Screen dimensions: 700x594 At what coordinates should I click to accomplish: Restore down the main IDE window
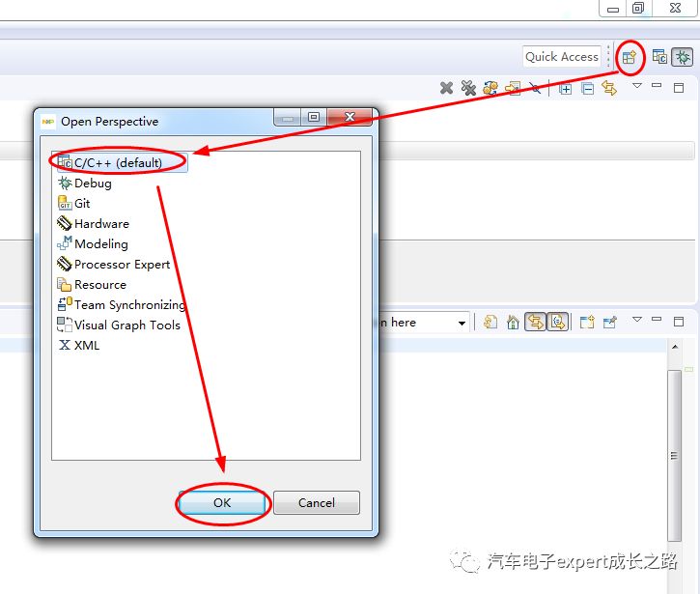pyautogui.click(x=638, y=8)
